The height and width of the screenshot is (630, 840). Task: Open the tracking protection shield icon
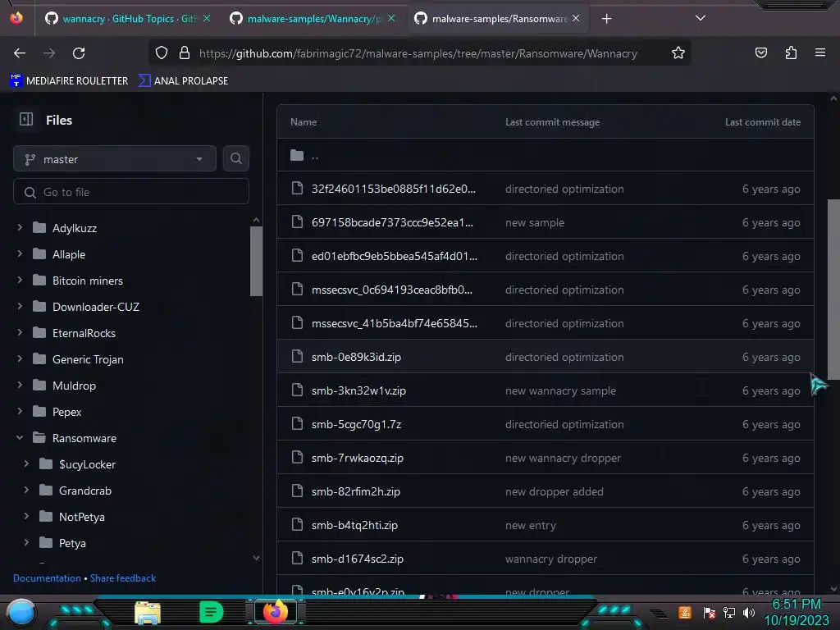coord(162,53)
